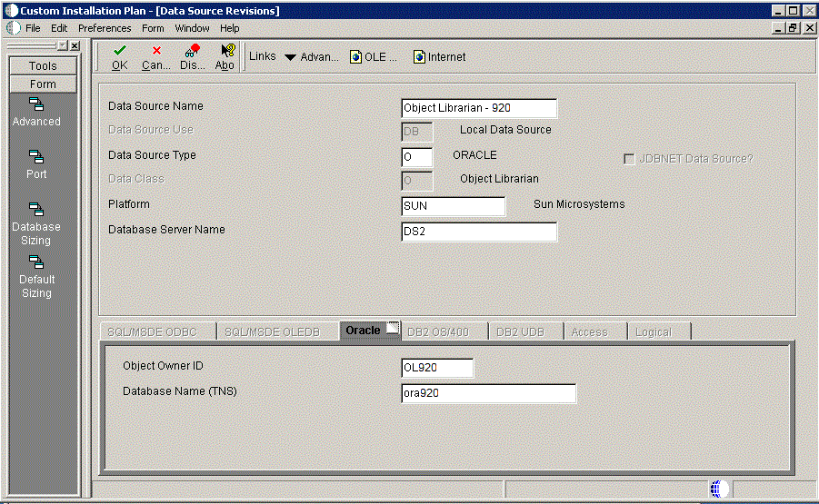
Task: Switch to Logical tab
Action: click(x=659, y=331)
